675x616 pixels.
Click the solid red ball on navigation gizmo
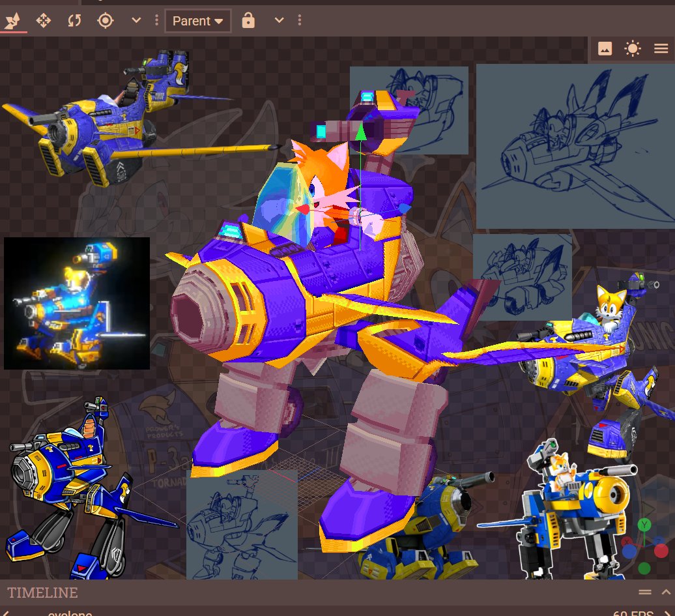[x=661, y=551]
